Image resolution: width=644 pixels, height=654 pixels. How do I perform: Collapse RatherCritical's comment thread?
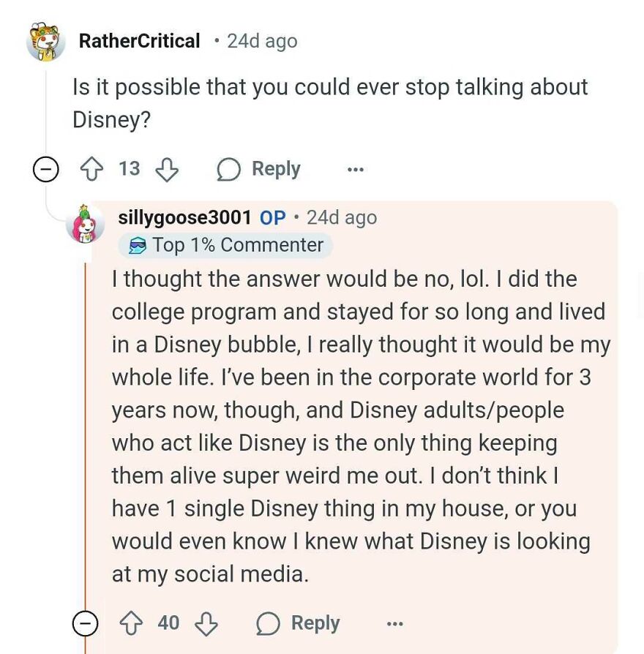pos(46,170)
